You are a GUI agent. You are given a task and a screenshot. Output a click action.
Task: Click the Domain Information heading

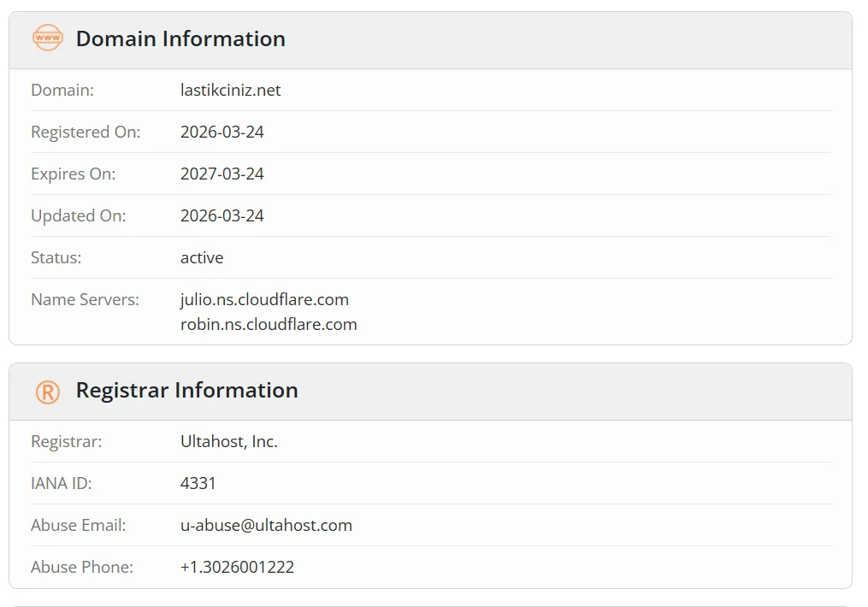point(180,38)
